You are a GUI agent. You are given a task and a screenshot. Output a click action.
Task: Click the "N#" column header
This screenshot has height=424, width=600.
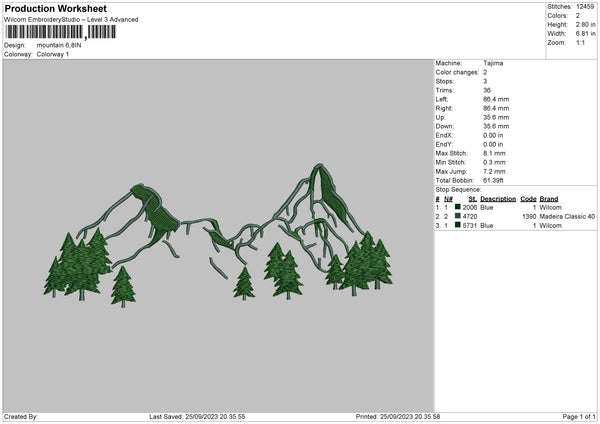coord(448,199)
